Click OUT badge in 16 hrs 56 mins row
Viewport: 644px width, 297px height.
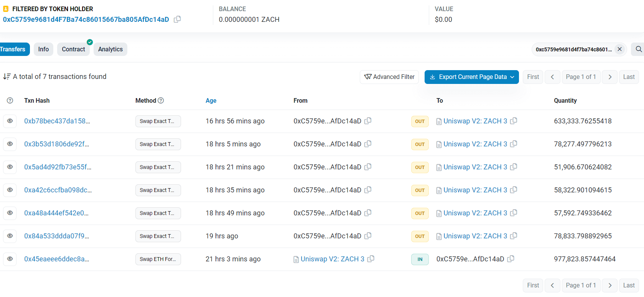pyautogui.click(x=420, y=121)
